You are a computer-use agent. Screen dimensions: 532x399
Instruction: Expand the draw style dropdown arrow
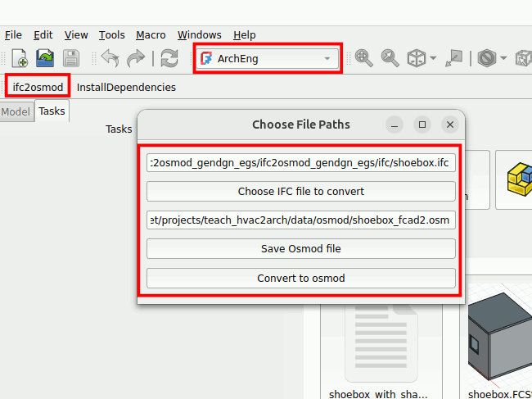click(503, 59)
